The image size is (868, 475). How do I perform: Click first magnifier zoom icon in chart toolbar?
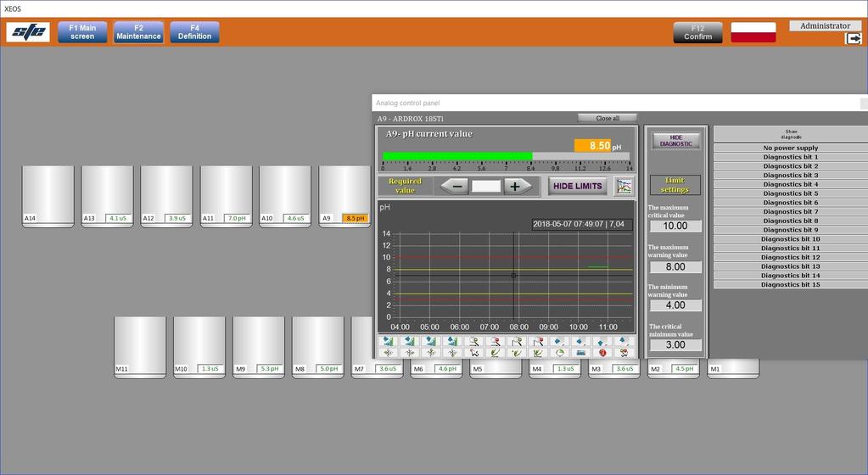tap(473, 341)
